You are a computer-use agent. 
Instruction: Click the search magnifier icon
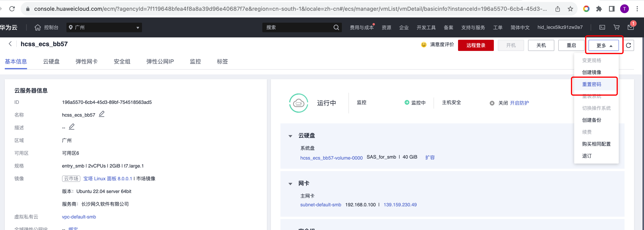pos(336,27)
